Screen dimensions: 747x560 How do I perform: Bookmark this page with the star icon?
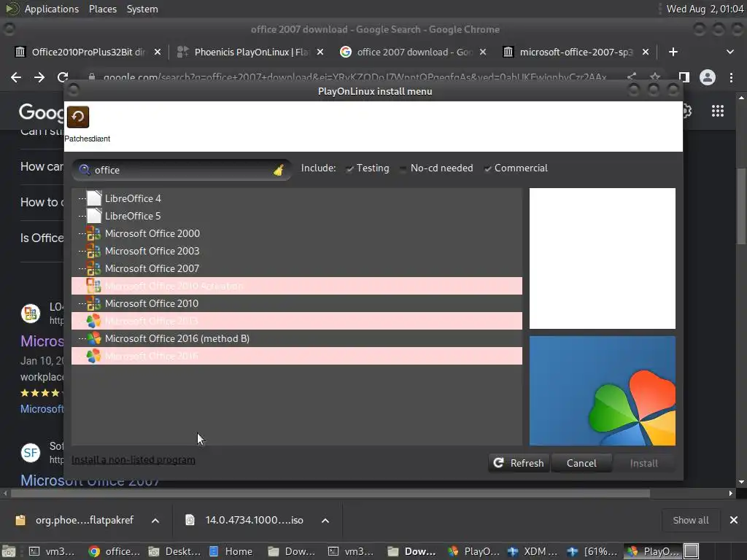655,77
